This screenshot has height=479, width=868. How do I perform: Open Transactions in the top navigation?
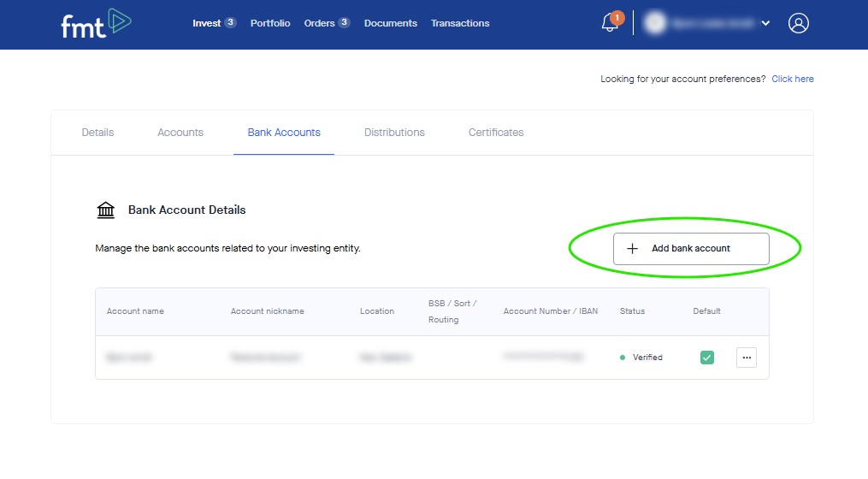460,24
